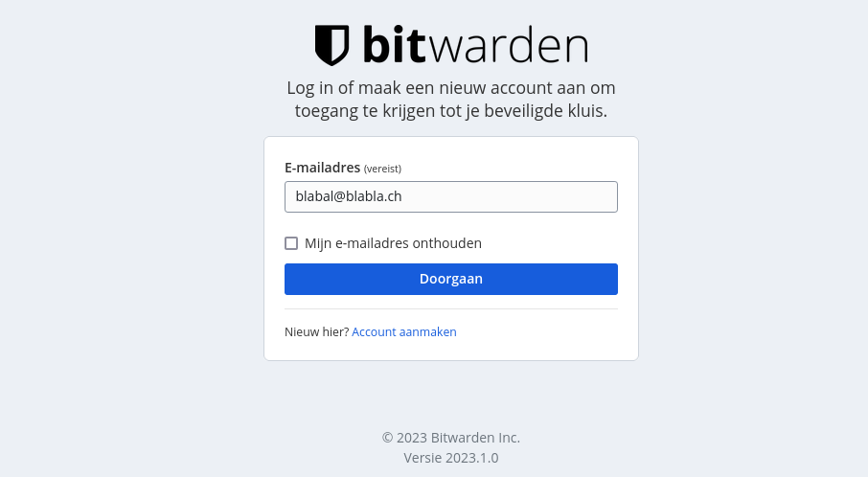Viewport: 868px width, 477px height.
Task: Place the cursor in the "blabal@blabla.ch" text
Action: point(348,196)
